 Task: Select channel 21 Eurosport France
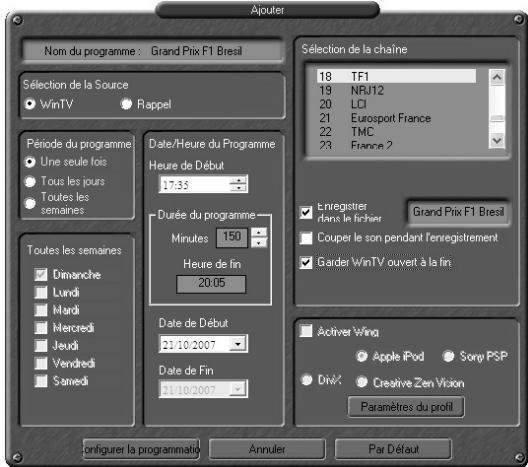pos(396,118)
